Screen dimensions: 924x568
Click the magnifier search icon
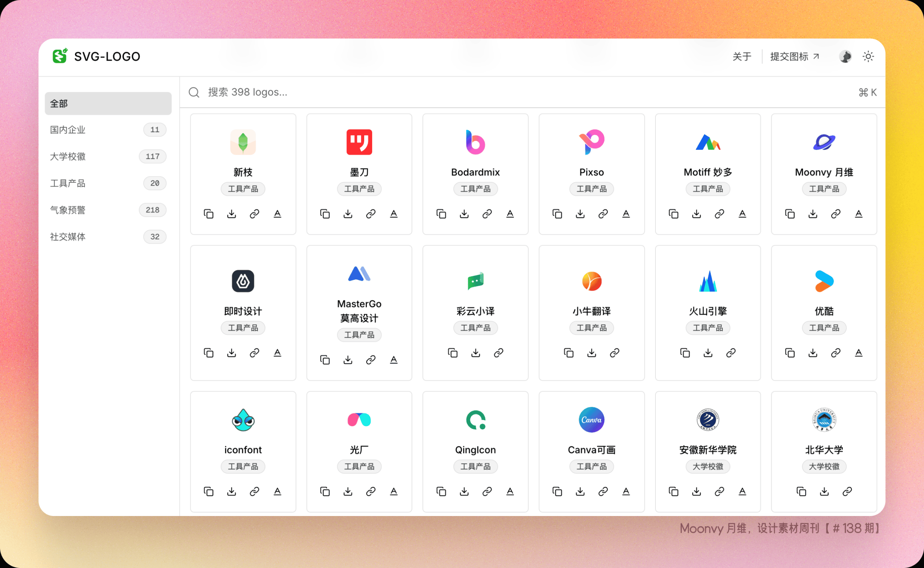194,92
